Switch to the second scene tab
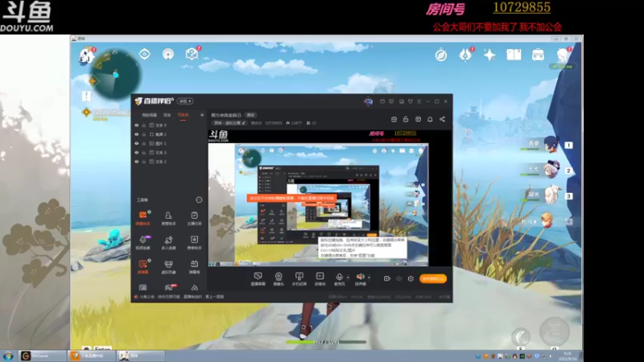Image resolution: width=644 pixels, height=362 pixels. pos(167,115)
